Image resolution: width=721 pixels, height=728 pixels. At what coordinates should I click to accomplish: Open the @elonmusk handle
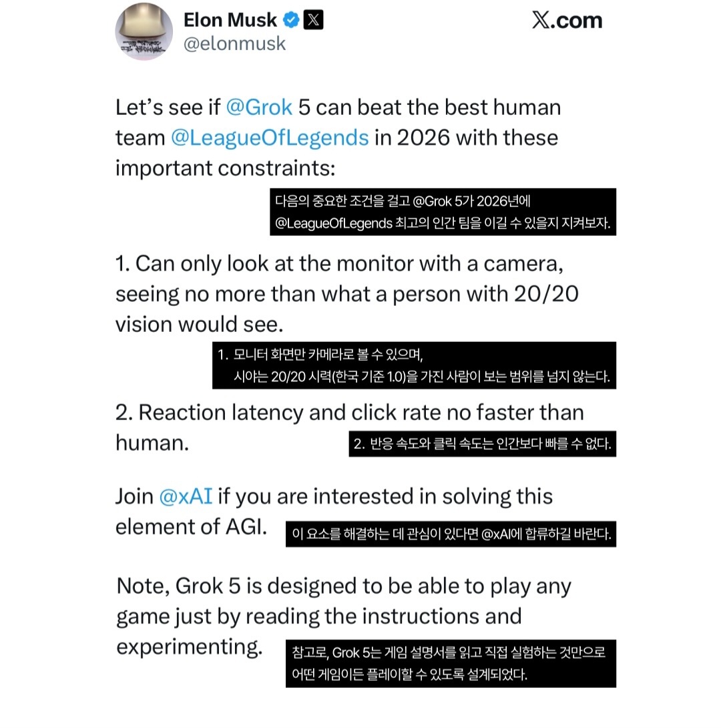234,43
